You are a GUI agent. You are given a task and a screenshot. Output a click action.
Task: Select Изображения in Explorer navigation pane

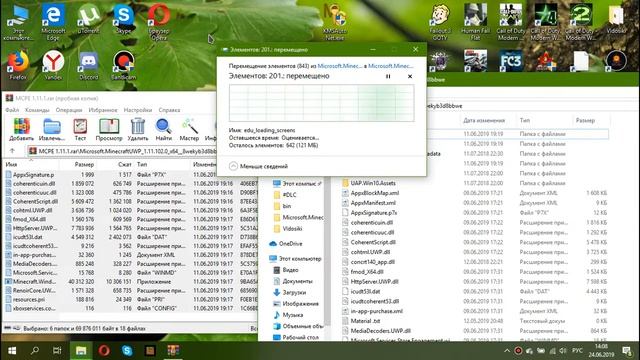(x=300, y=304)
